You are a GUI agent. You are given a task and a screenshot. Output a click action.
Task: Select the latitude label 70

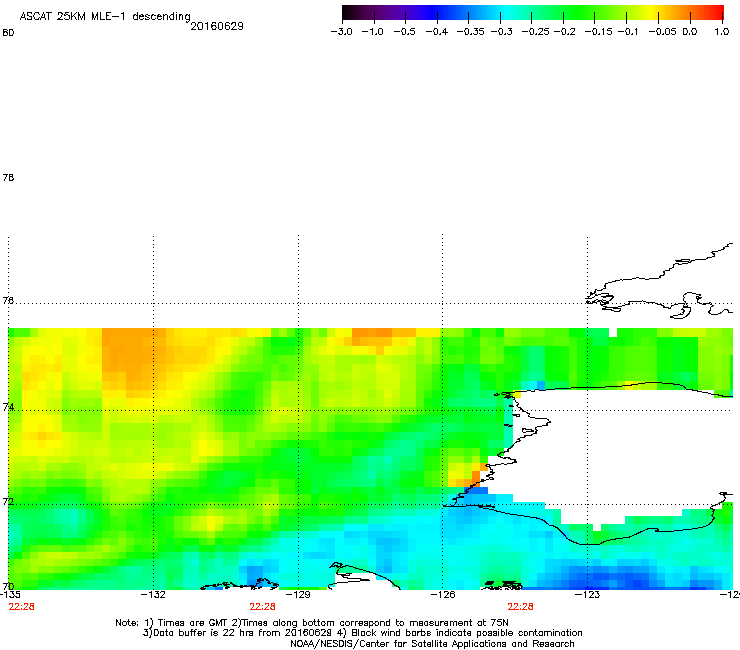tap(8, 586)
